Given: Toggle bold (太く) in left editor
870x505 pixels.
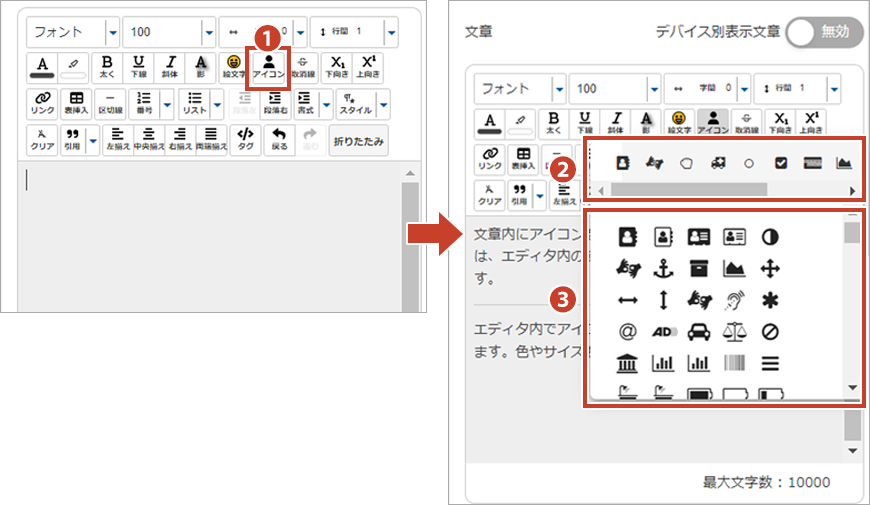Looking at the screenshot, I should (106, 66).
